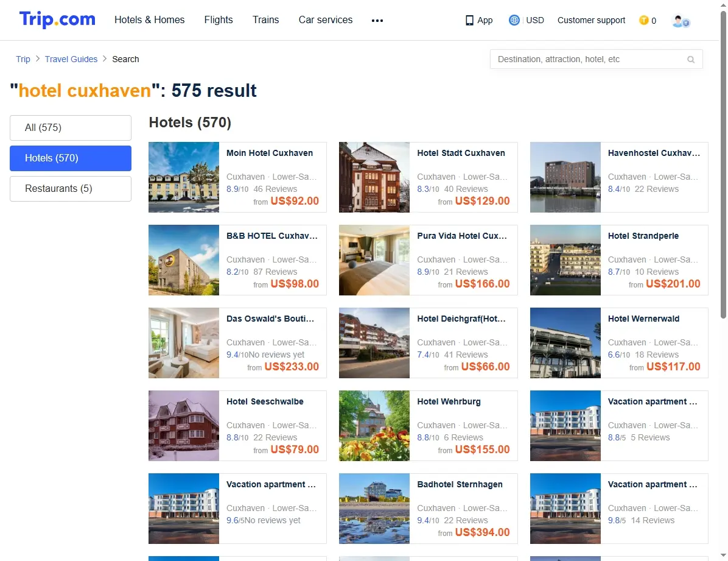The image size is (728, 561).
Task: Select the All (575) filter
Action: [71, 128]
